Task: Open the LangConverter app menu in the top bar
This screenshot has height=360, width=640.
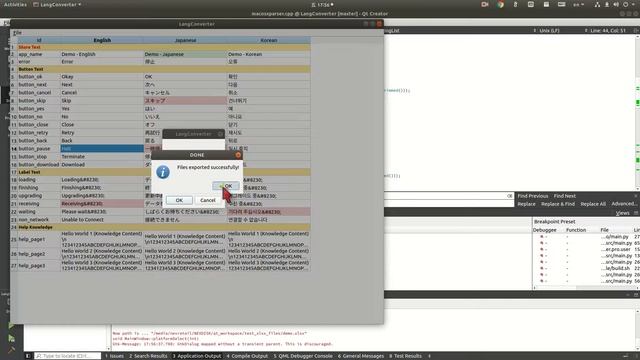Action: 57,4
